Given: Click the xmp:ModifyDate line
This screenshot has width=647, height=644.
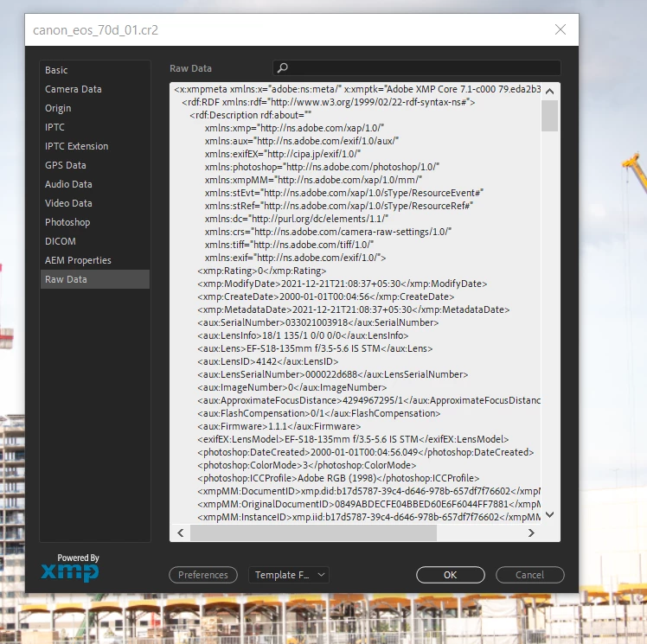Looking at the screenshot, I should 343,284.
